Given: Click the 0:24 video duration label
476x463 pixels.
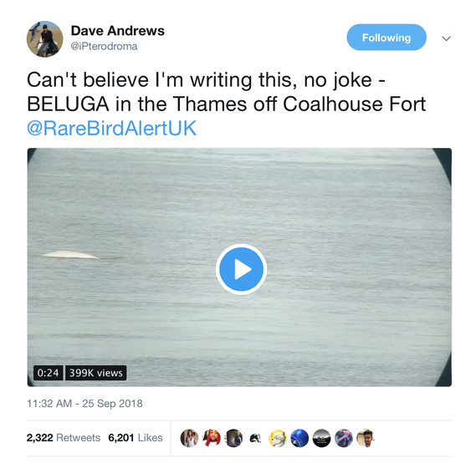Looking at the screenshot, I should (48, 373).
